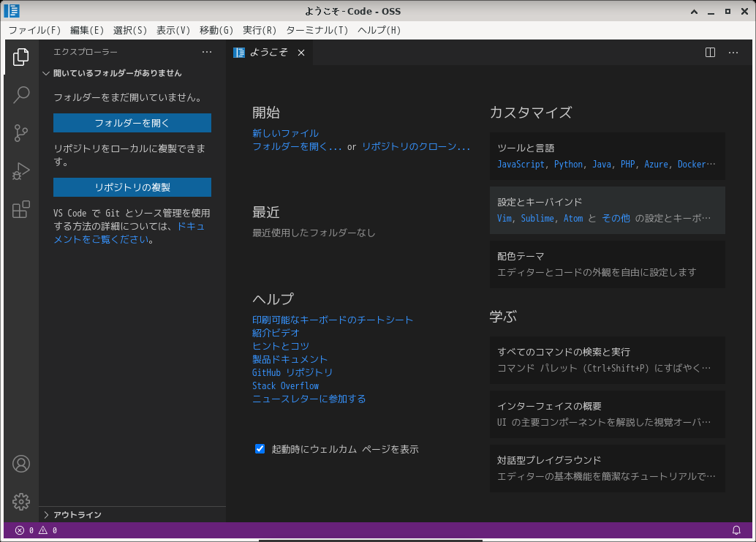
Task: Click the Sublime keybindings link
Action: point(537,219)
